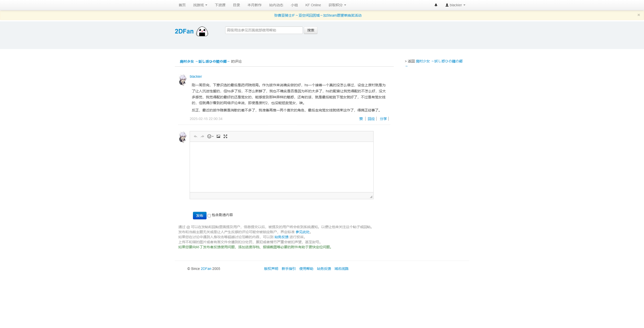Toggle fullscreen editor mode icon

click(x=225, y=136)
